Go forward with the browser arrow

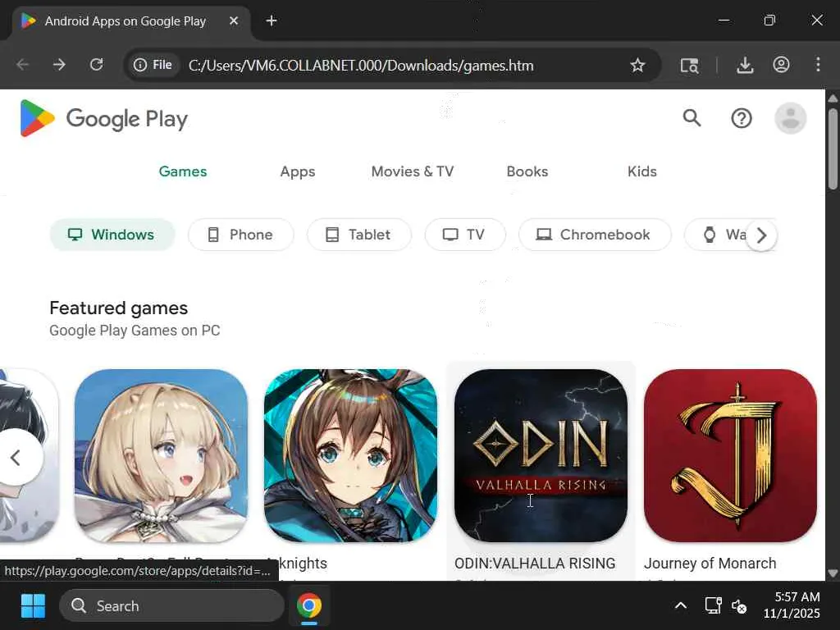(59, 65)
